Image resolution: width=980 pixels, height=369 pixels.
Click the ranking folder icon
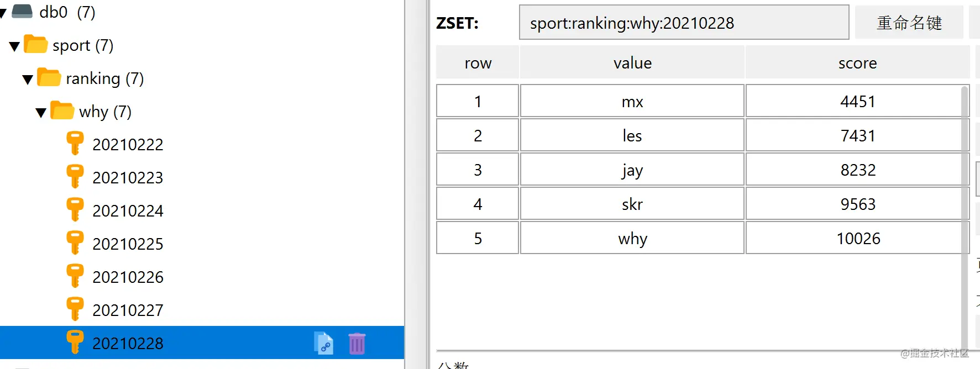(49, 78)
